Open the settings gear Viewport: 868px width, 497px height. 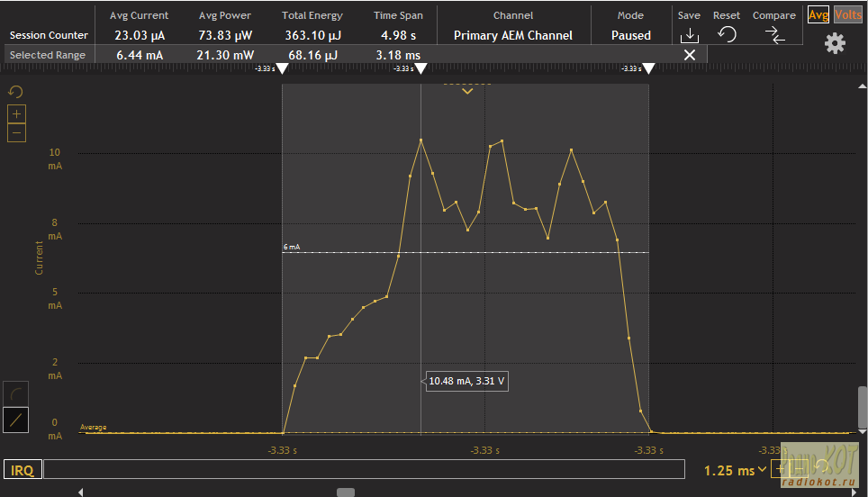[835, 43]
